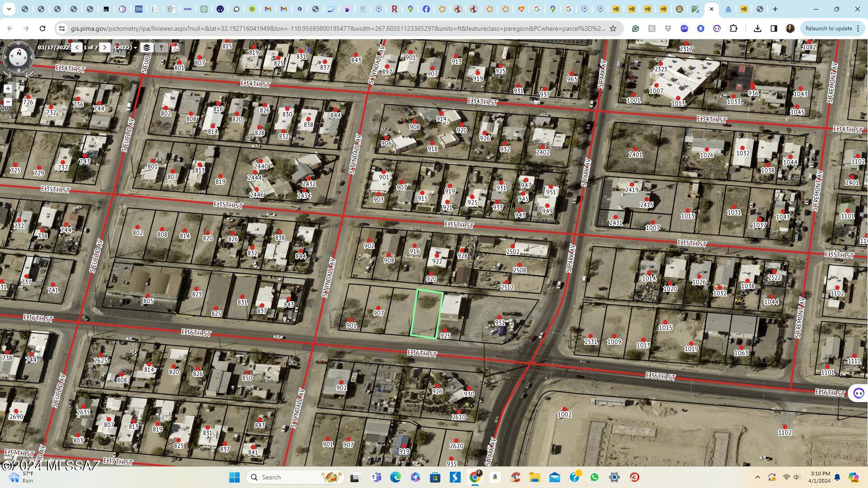Show hidden system tray icons

[758, 477]
